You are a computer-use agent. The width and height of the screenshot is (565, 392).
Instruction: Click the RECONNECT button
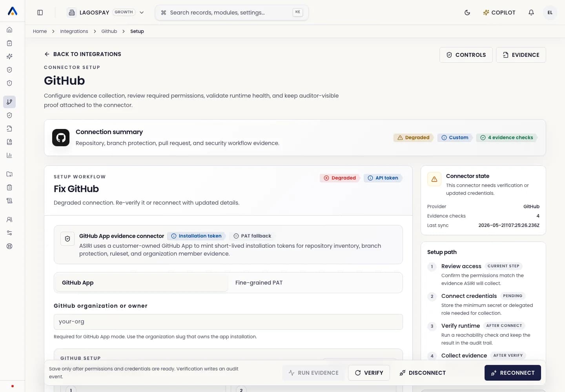pos(513,373)
